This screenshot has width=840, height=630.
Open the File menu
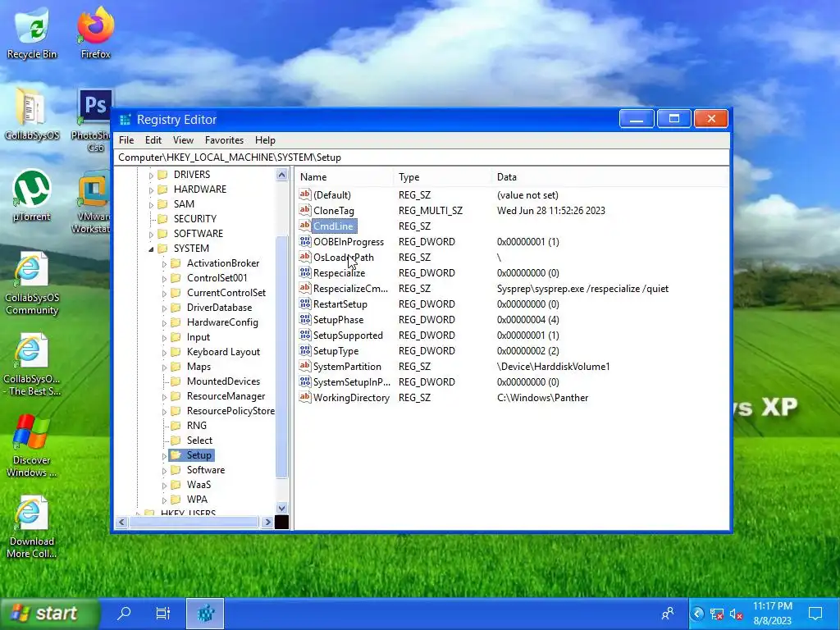point(126,139)
